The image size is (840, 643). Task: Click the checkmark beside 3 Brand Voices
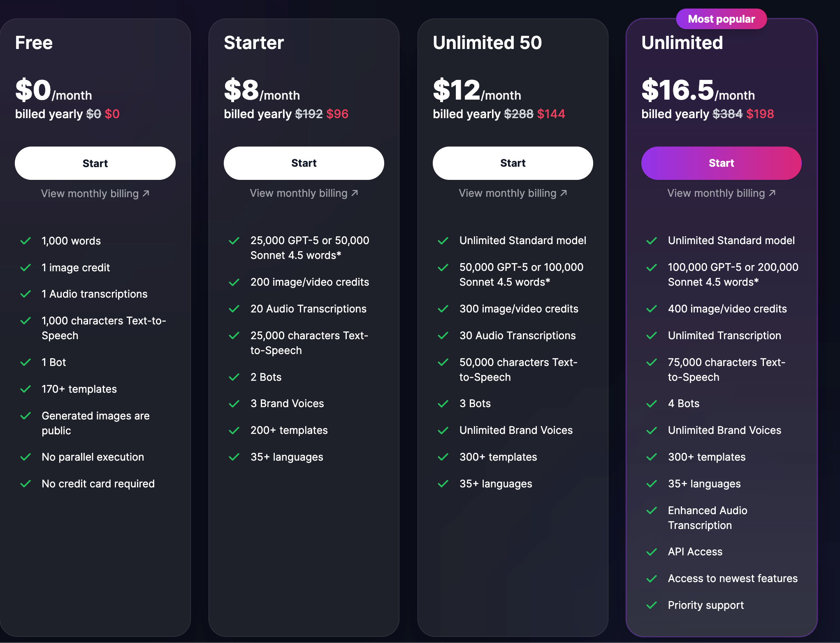click(234, 404)
